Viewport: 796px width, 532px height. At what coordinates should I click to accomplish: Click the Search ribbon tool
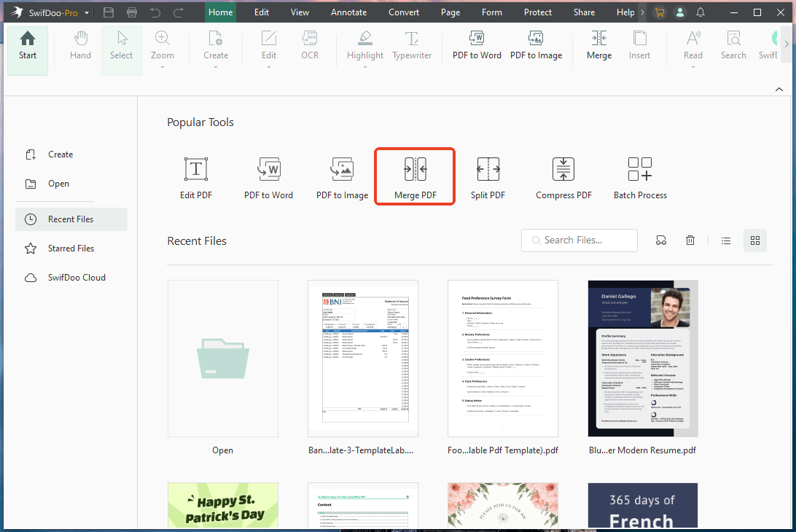733,46
